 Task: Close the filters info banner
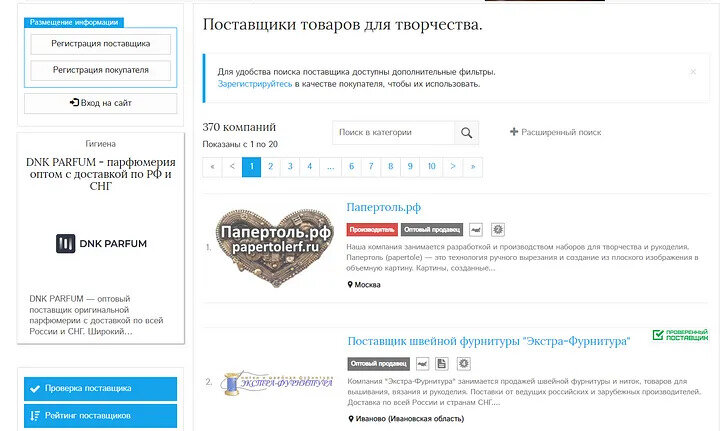click(693, 72)
